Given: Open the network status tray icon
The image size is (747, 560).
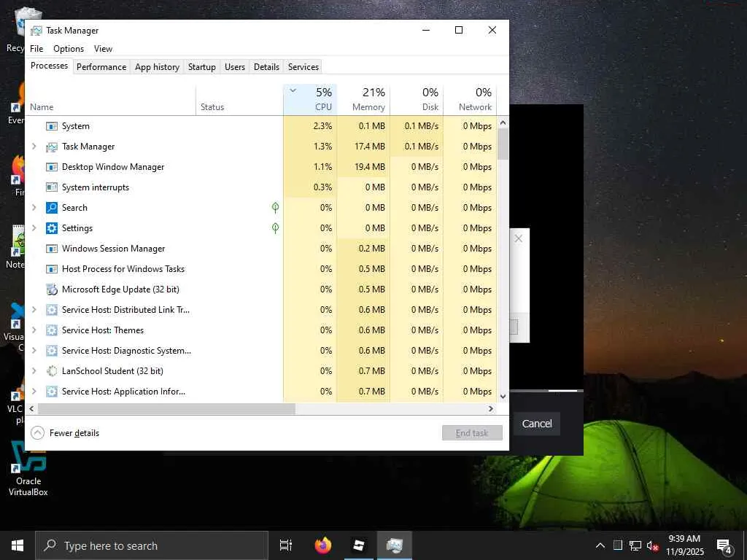Looking at the screenshot, I should [635, 545].
